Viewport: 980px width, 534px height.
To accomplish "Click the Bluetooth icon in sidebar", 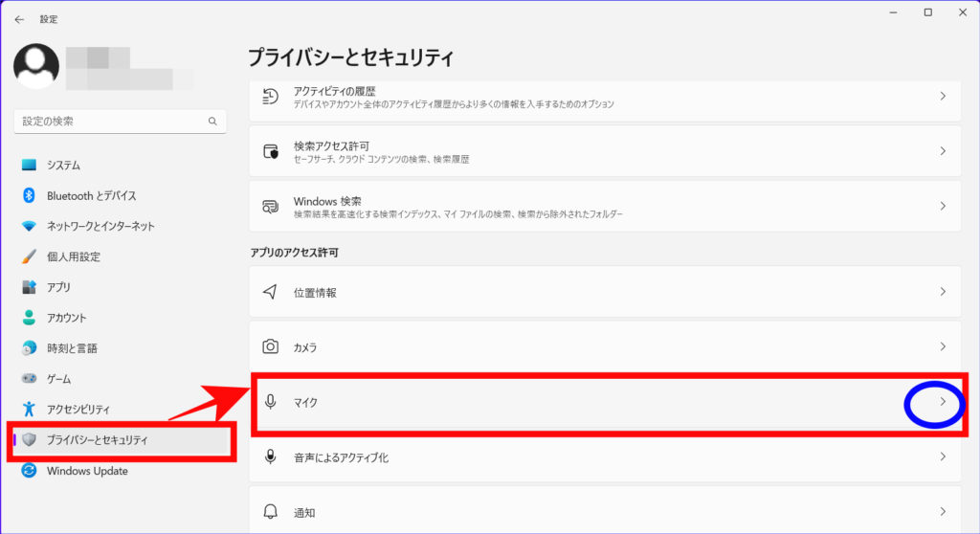I will tap(29, 195).
